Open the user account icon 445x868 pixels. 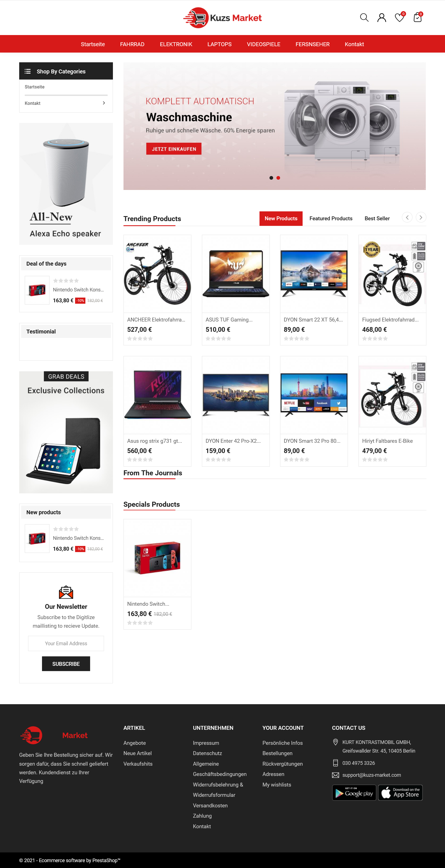382,18
